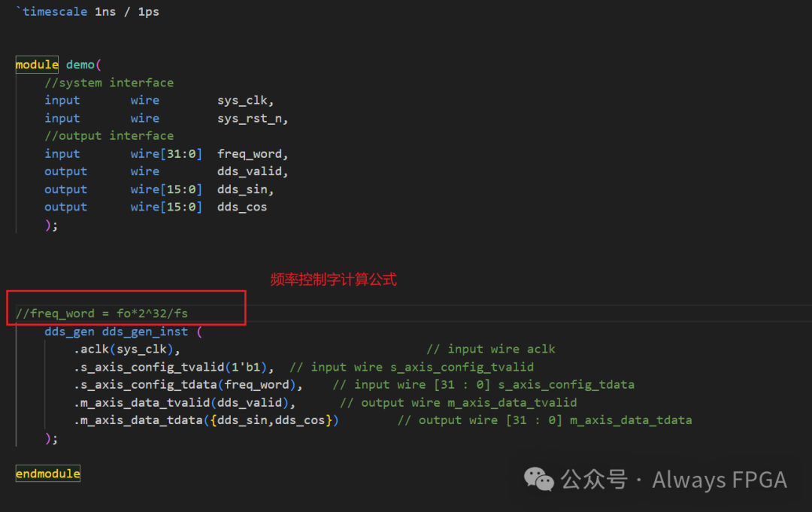Click the sys_rst_n input port name

pos(252,119)
